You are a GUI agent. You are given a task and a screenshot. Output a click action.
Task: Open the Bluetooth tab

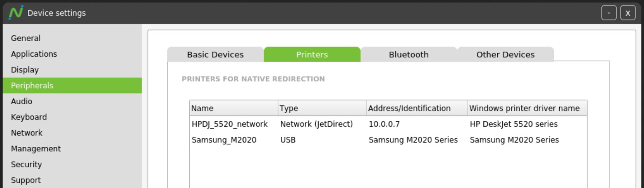click(x=408, y=55)
